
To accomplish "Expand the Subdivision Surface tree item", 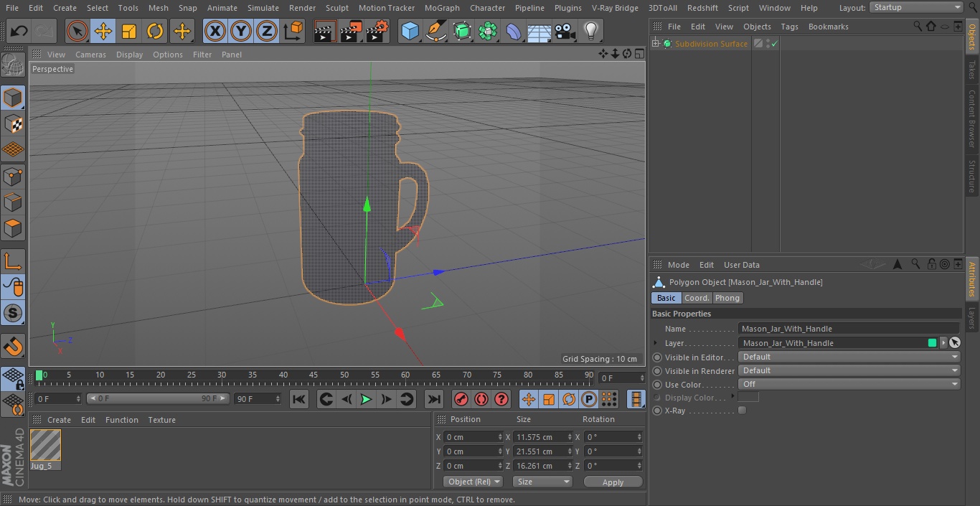I will tap(655, 44).
